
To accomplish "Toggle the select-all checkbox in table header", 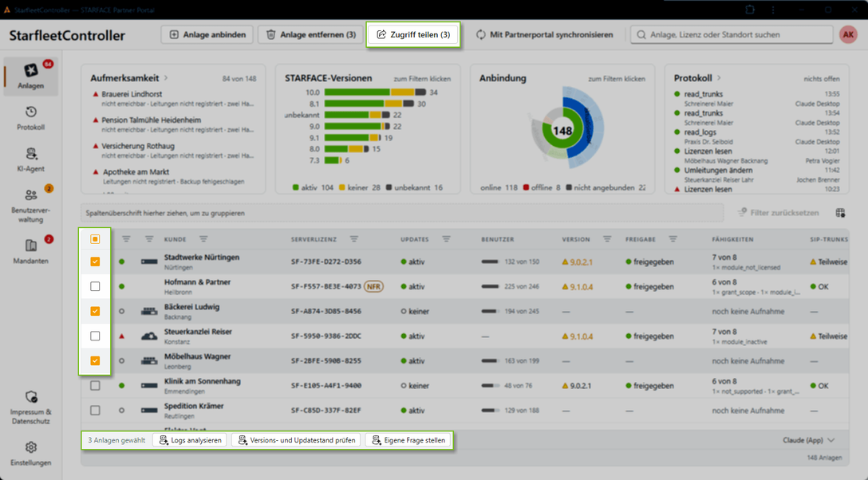I will (95, 239).
